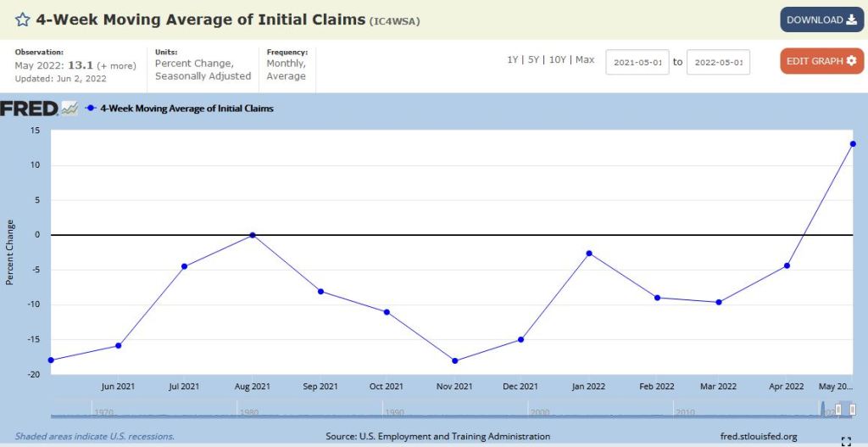Image resolution: width=868 pixels, height=447 pixels.
Task: Click the gear icon on Edit Graph
Action: point(851,61)
